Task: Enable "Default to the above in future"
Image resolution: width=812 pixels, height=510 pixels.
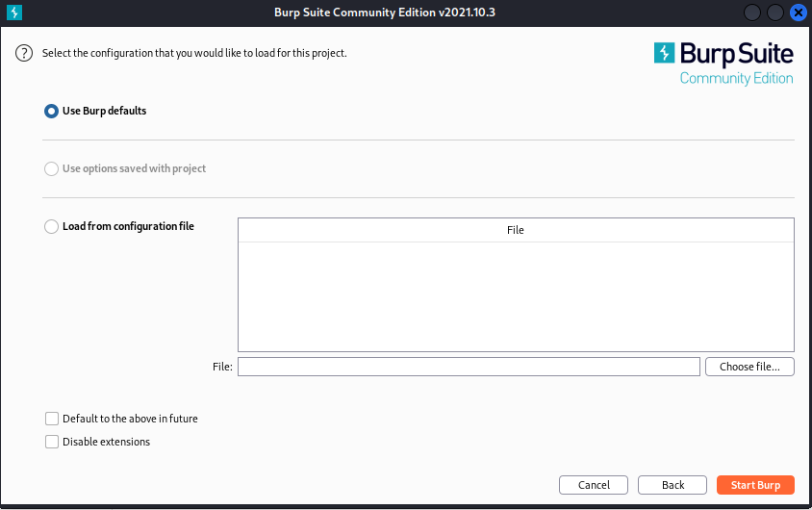Action: click(x=52, y=419)
